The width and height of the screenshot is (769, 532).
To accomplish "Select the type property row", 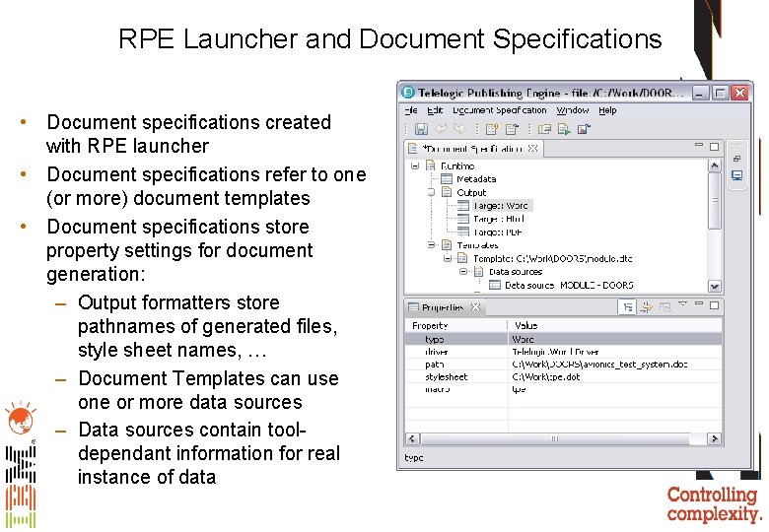I will point(564,339).
